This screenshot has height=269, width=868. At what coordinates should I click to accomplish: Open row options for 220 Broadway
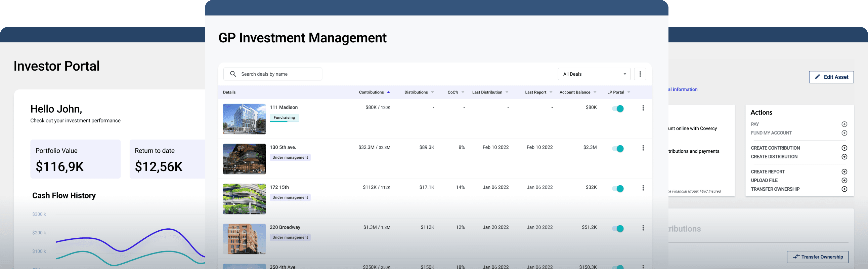(643, 228)
